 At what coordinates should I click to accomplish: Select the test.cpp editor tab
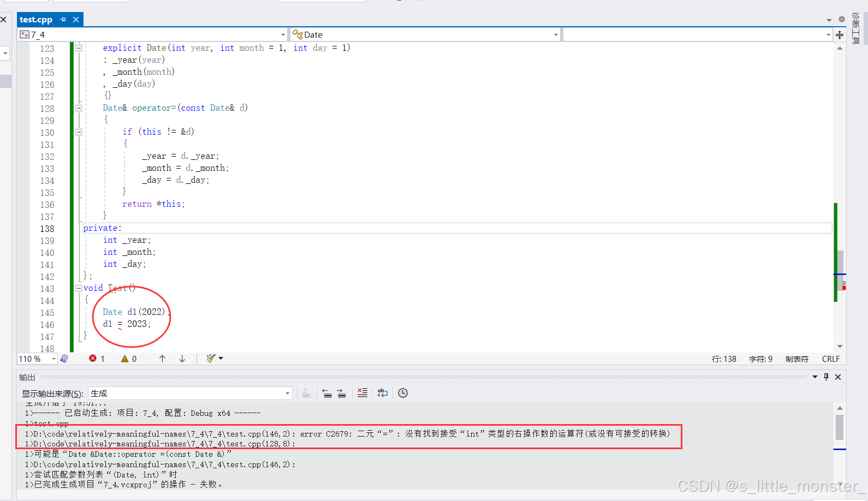[36, 20]
